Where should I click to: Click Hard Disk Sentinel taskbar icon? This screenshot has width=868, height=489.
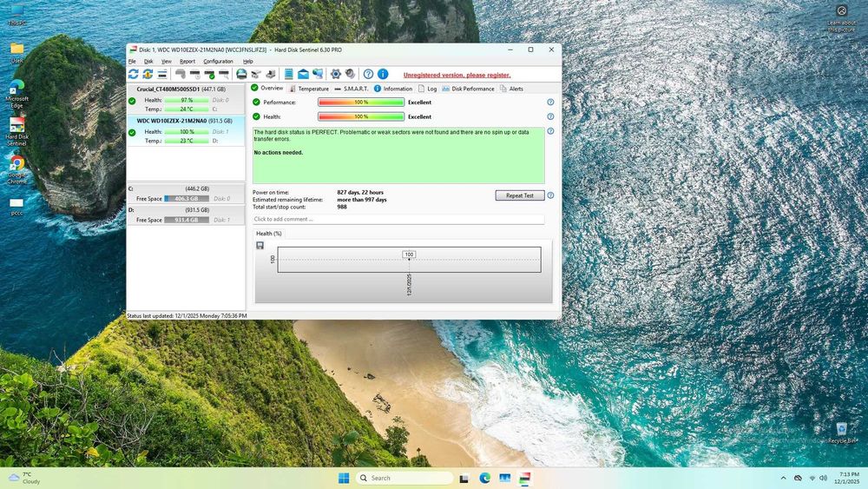[524, 478]
